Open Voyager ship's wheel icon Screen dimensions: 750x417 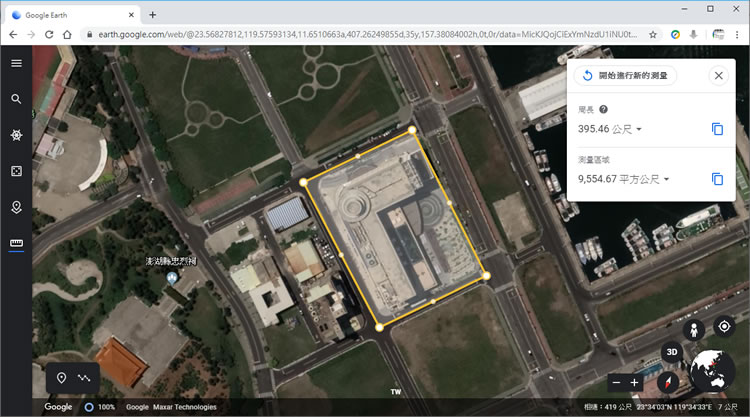[x=16, y=135]
